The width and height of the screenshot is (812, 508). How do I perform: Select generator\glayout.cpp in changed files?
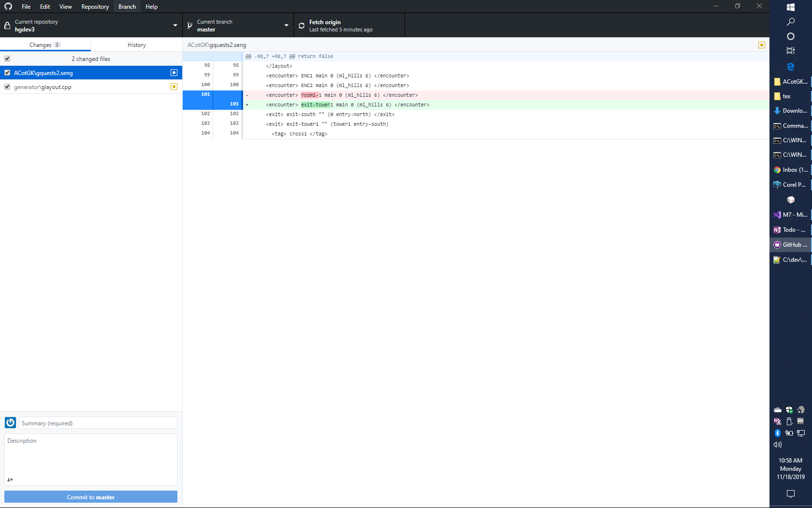coord(91,87)
